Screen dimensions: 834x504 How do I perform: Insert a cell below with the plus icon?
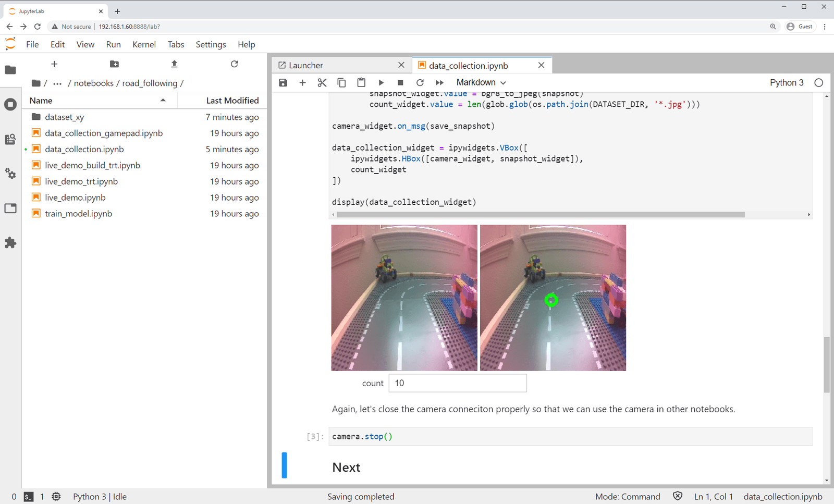point(302,82)
